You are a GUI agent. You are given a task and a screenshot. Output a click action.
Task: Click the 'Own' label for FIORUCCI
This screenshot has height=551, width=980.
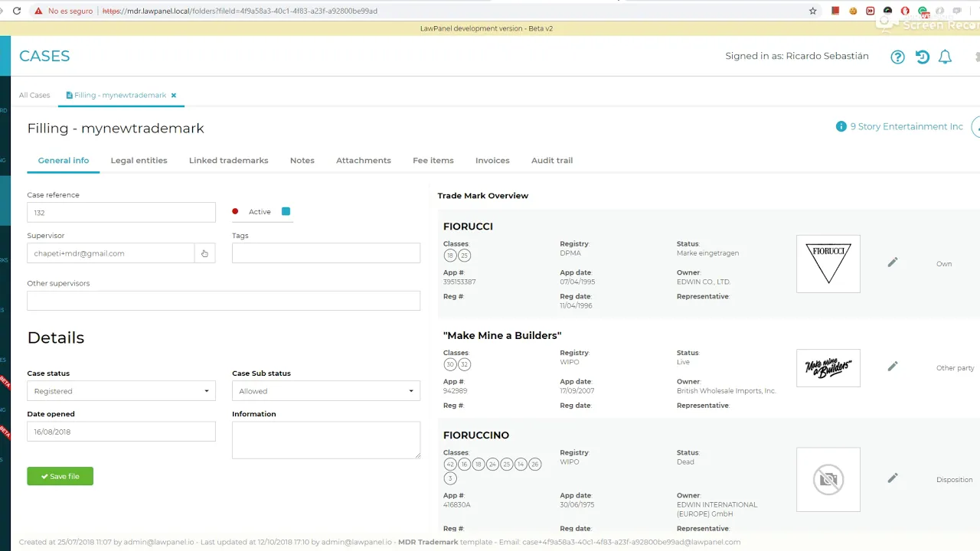coord(944,264)
